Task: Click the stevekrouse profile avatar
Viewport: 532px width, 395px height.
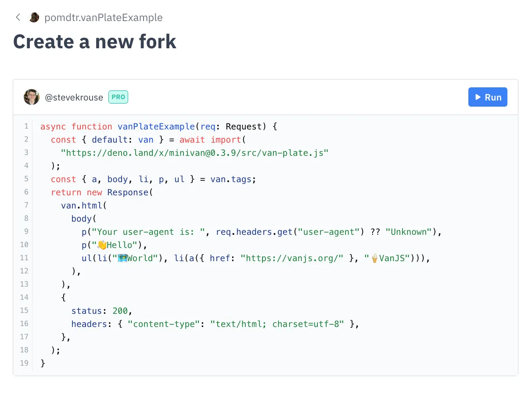Action: [32, 97]
